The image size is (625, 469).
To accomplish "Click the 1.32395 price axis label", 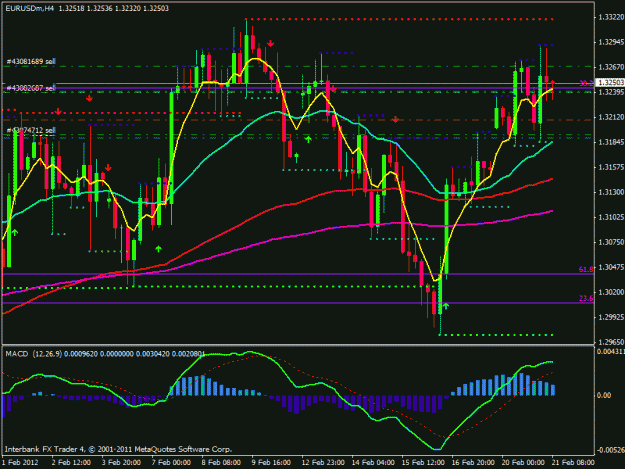I will 611,92.
